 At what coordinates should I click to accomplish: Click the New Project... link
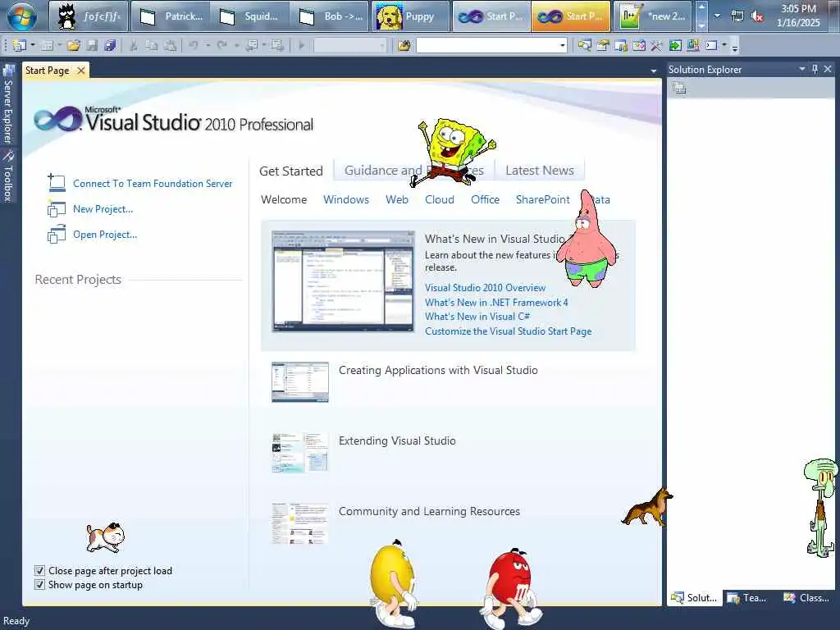[103, 209]
